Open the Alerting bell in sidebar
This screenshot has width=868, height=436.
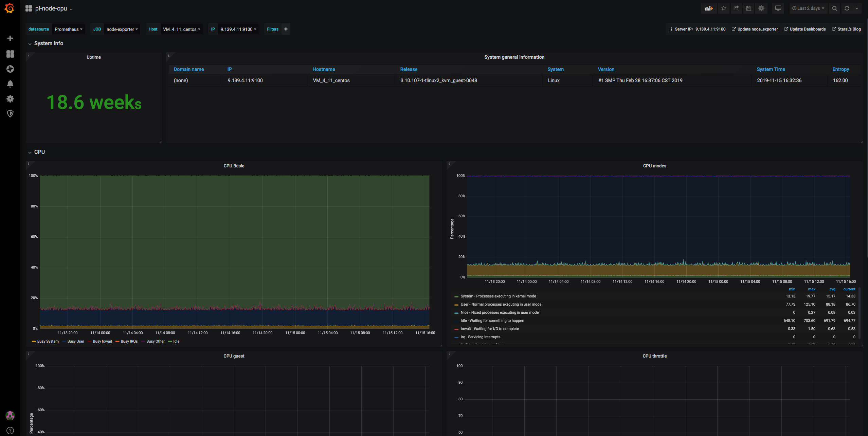pyautogui.click(x=10, y=84)
